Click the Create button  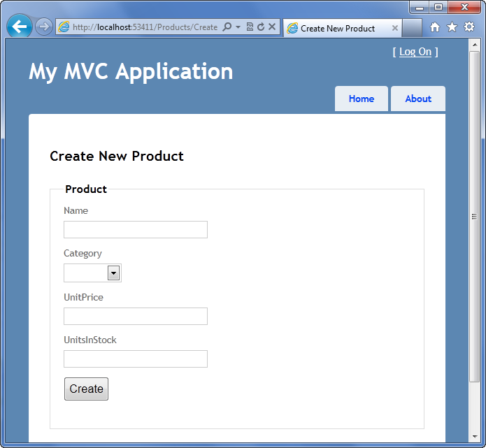(86, 389)
